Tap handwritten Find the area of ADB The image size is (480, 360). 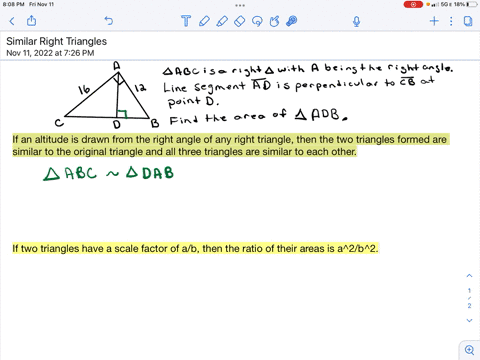[x=258, y=117]
